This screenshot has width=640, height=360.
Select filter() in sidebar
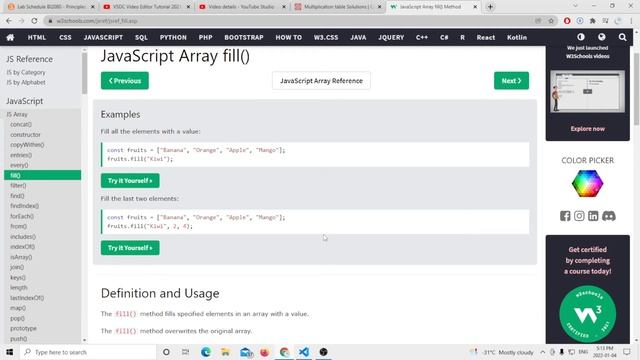[18, 185]
